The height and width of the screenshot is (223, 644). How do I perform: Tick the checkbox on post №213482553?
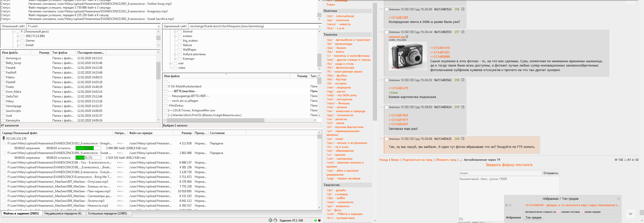[386, 32]
